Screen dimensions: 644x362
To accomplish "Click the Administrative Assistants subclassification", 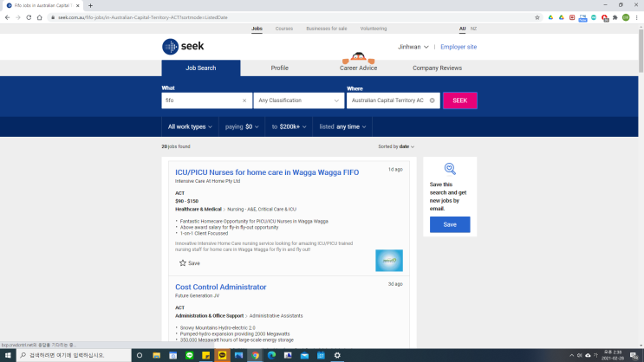I will pos(276,316).
